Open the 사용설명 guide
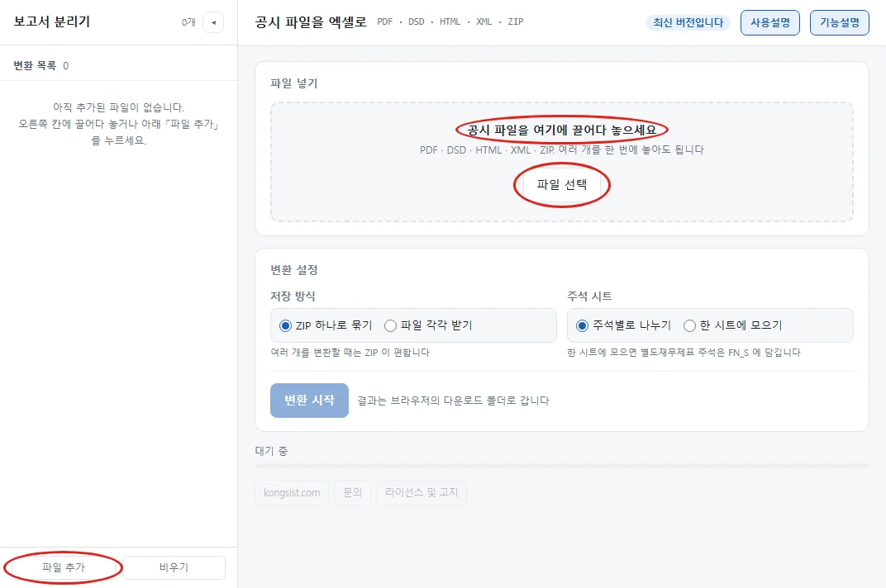The width and height of the screenshot is (886, 588). pyautogui.click(x=770, y=22)
